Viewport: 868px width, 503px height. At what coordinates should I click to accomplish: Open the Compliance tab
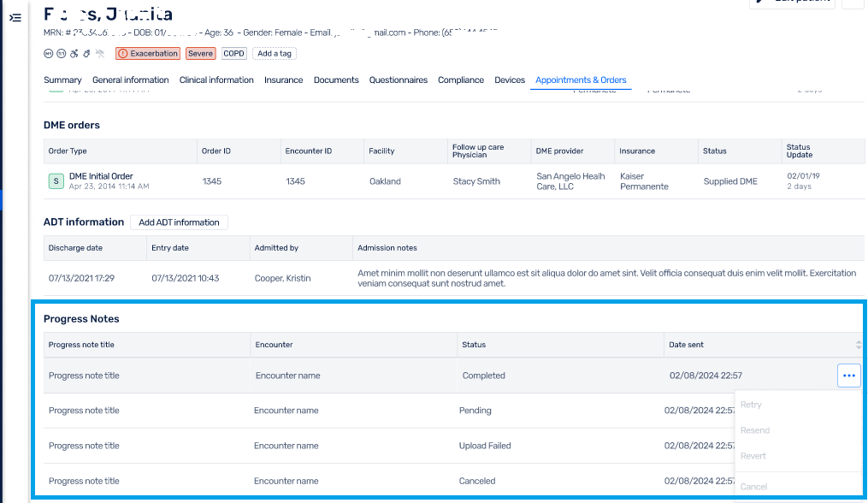click(461, 80)
